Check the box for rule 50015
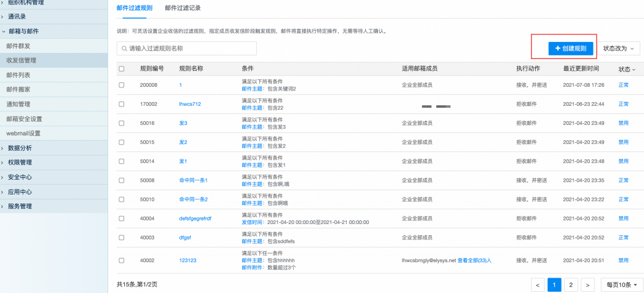The width and height of the screenshot is (644, 293). [122, 142]
